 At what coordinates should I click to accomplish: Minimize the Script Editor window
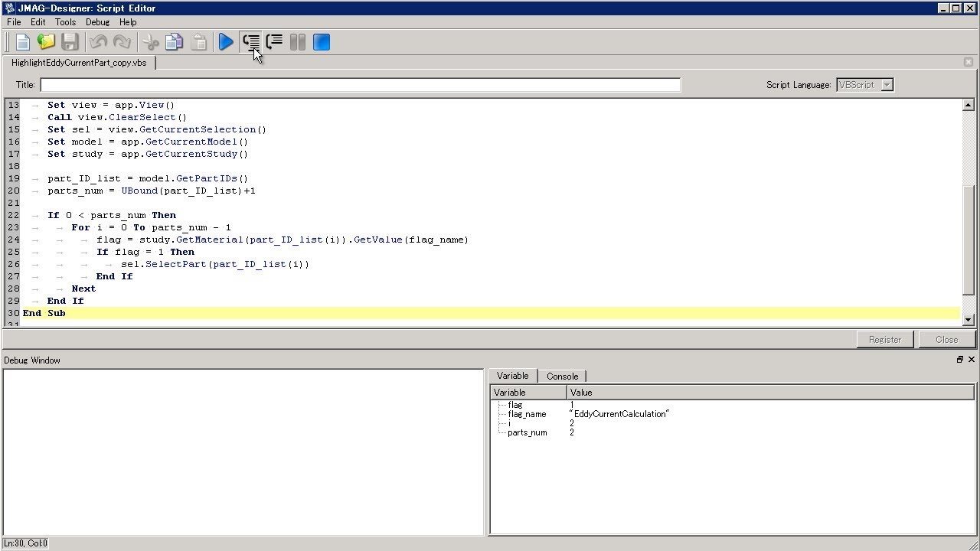[x=943, y=8]
